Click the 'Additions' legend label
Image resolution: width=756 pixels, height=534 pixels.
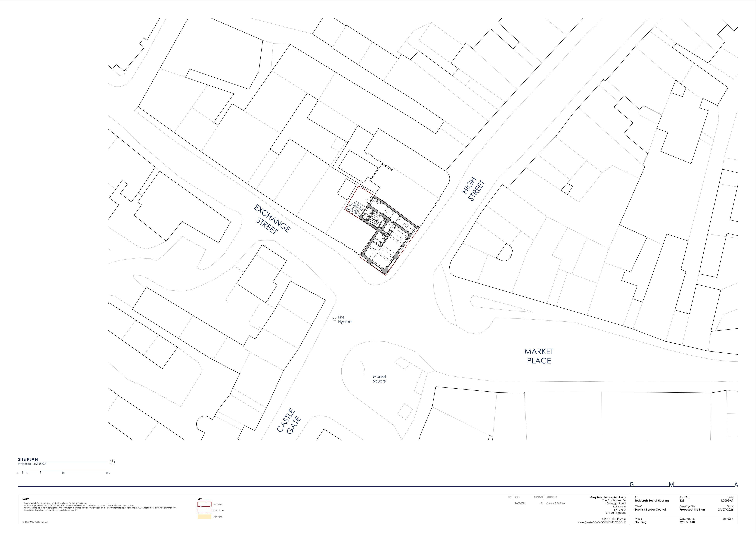(218, 516)
